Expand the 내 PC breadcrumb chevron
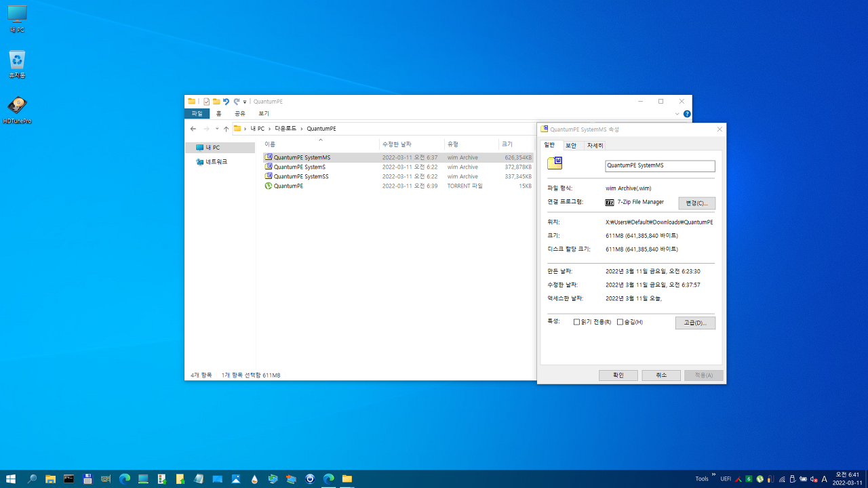 coord(269,129)
